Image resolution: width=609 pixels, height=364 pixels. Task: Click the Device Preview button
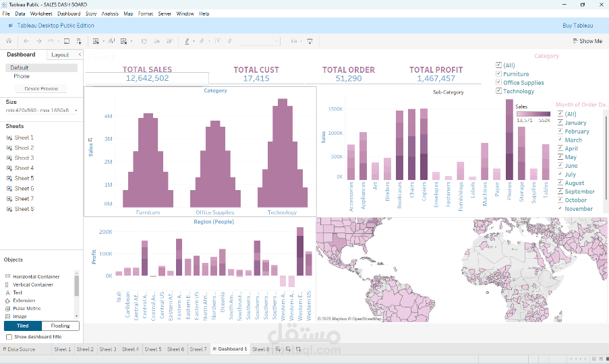(x=41, y=88)
